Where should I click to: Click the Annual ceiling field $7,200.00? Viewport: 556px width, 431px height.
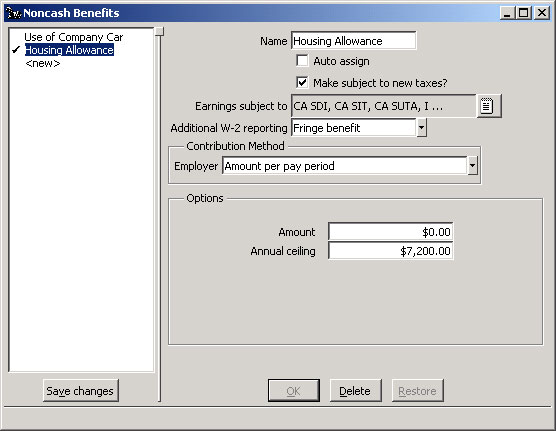pos(390,251)
